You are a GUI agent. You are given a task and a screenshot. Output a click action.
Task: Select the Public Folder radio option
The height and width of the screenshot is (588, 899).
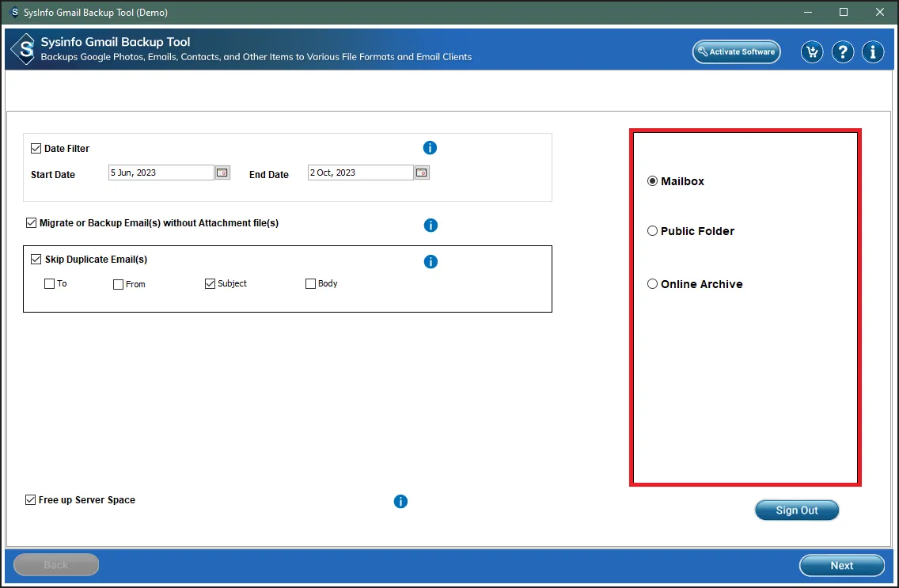[653, 231]
